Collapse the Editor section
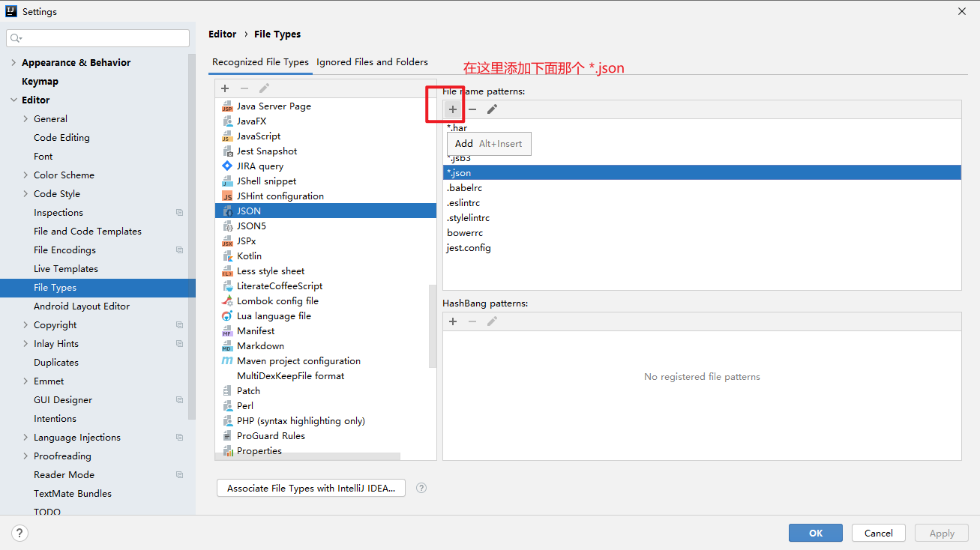Screen dimensions: 980x550 coord(13,100)
